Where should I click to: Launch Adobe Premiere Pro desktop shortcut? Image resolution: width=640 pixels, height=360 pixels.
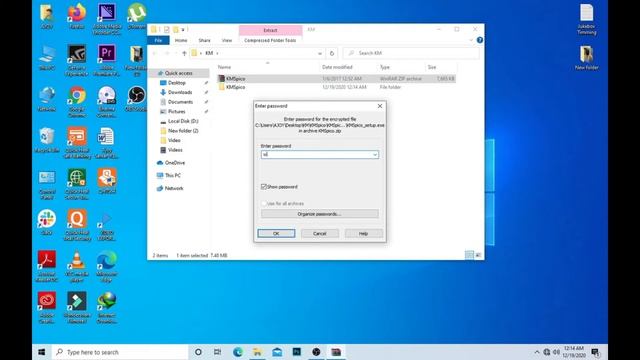coord(107,60)
